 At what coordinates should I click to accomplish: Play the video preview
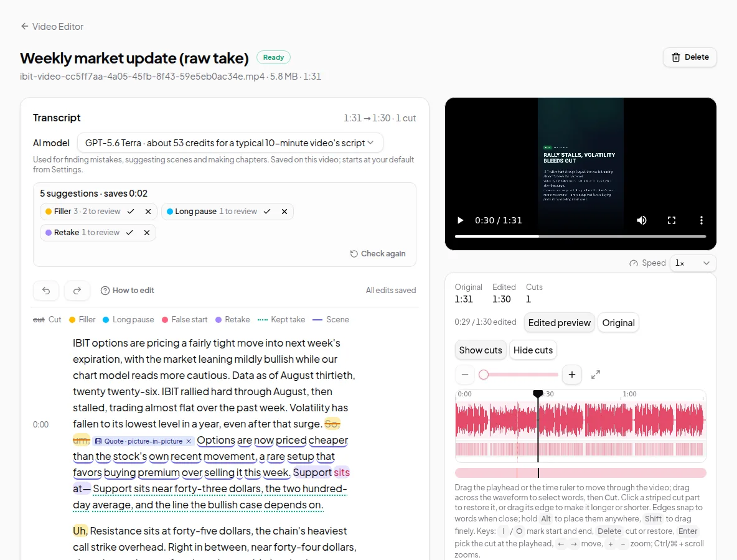[x=461, y=220]
